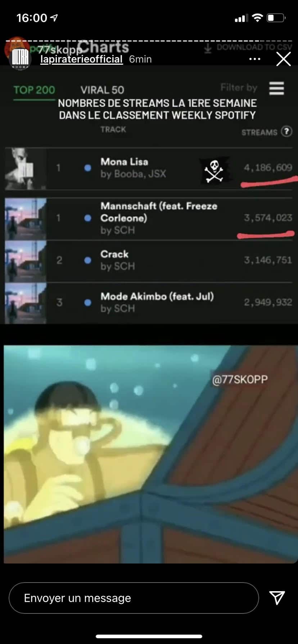Image resolution: width=298 pixels, height=644 pixels.
Task: Open the Filter by hamburger menu
Action: point(276,88)
